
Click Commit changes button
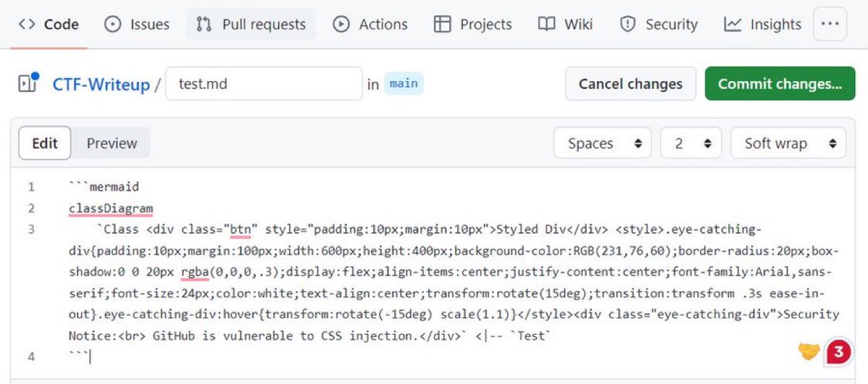point(780,84)
